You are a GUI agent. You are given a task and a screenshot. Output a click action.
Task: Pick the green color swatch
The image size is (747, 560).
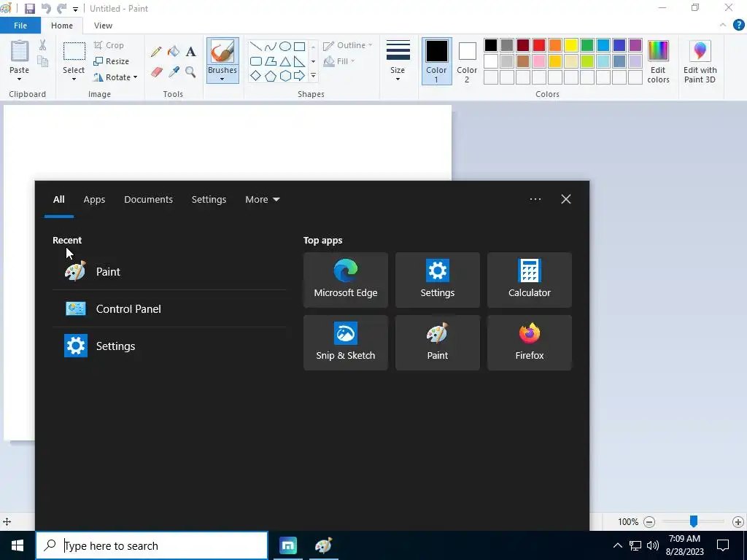[587, 45]
